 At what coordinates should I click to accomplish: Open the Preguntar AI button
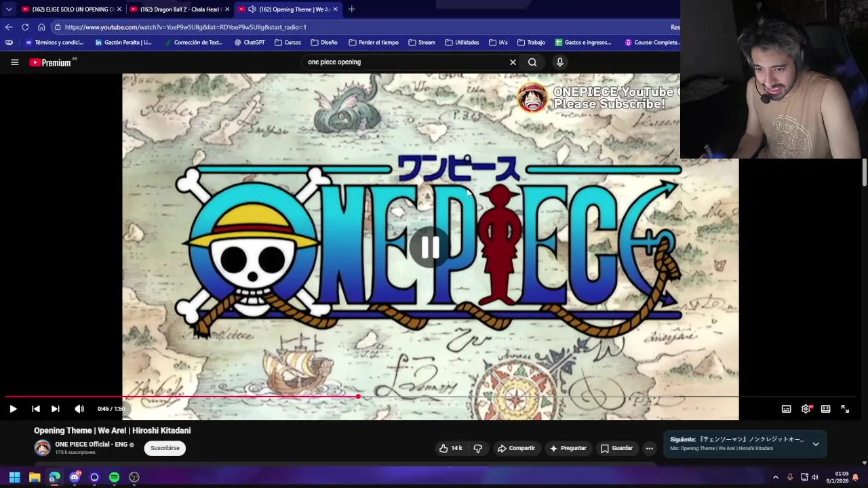568,448
